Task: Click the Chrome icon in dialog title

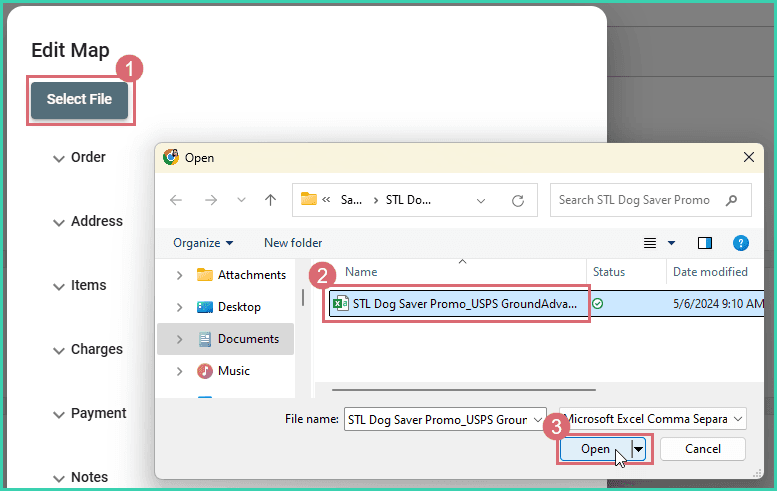Action: [x=171, y=158]
